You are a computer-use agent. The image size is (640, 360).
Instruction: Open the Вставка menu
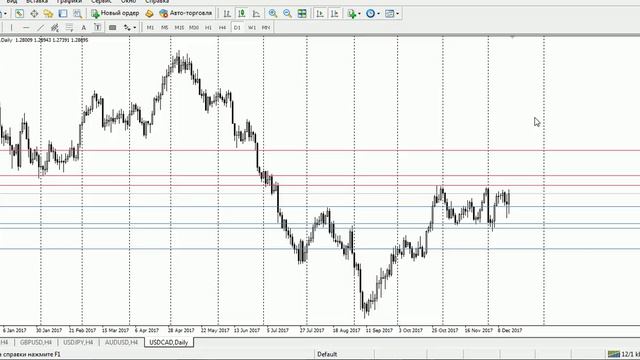click(x=37, y=2)
